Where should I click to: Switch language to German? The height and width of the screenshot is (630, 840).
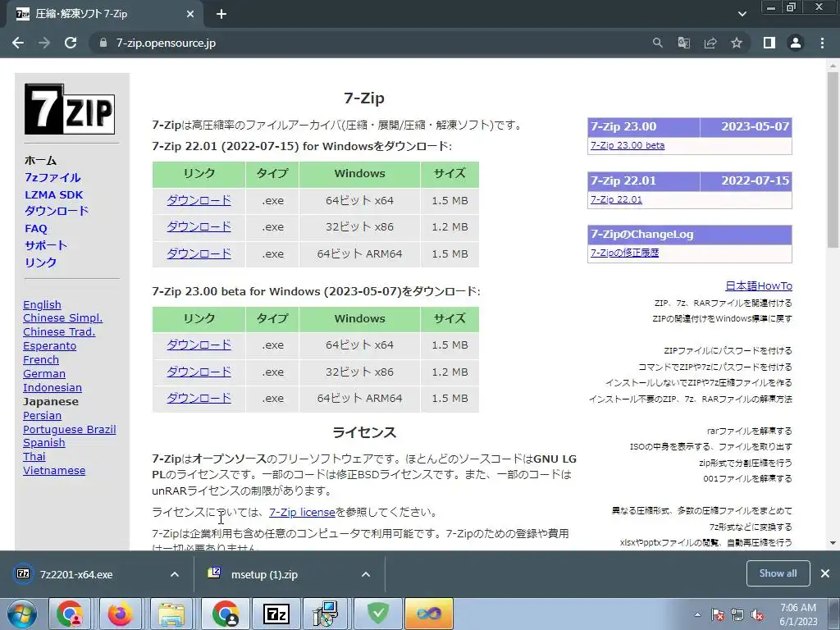[44, 373]
